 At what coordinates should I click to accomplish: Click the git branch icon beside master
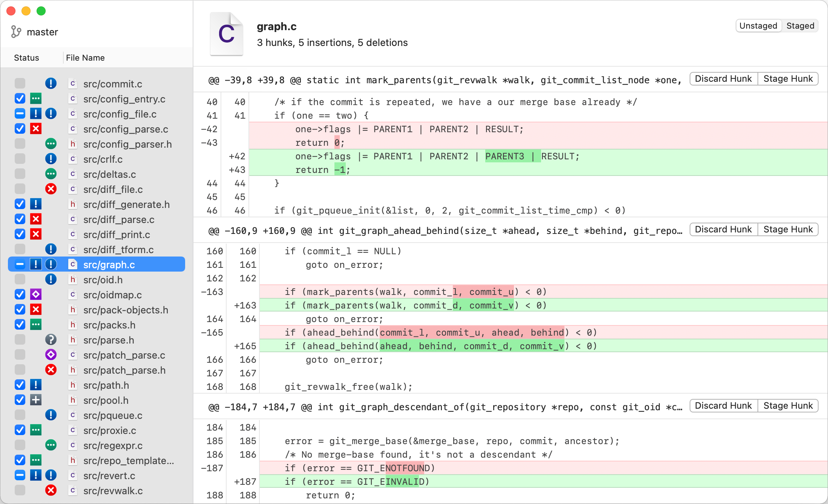(16, 32)
